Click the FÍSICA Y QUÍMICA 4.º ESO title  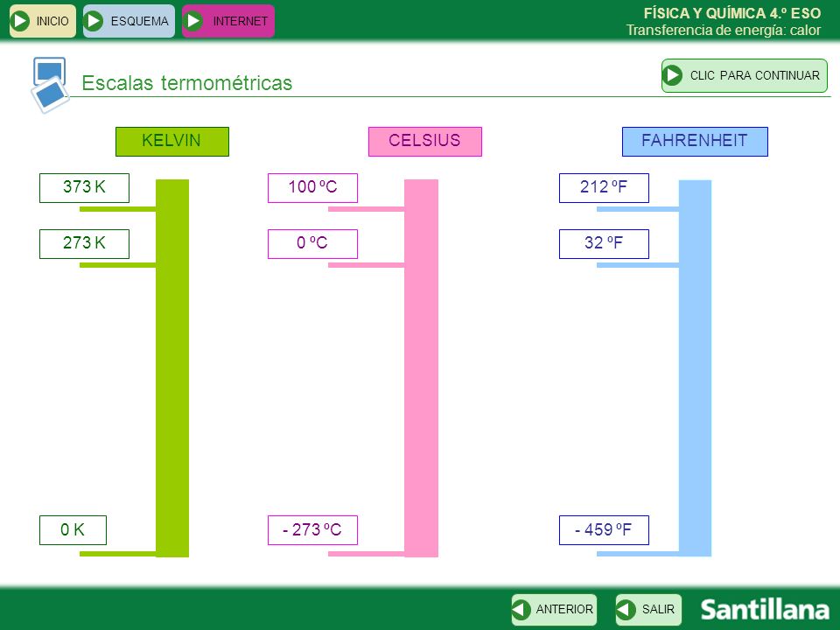731,13
